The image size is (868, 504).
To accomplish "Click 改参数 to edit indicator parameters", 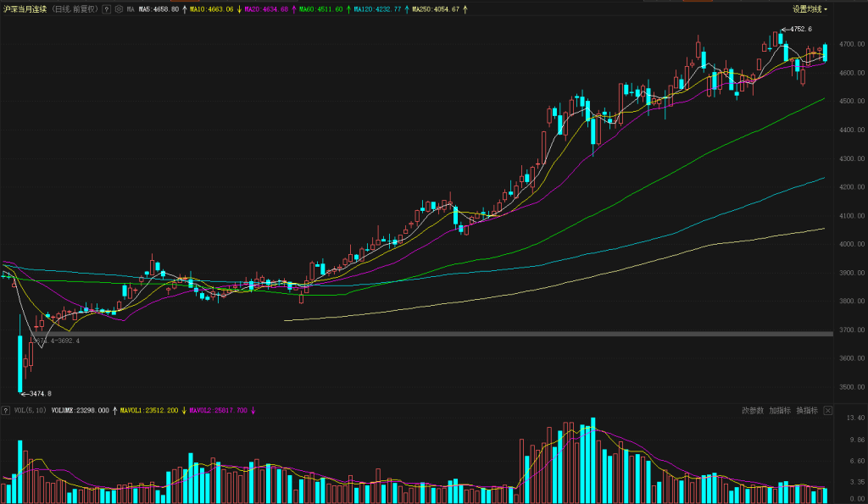I will tap(753, 411).
